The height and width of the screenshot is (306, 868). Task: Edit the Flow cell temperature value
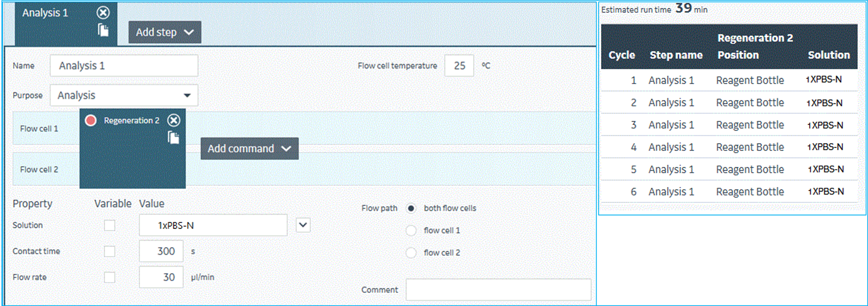(459, 66)
